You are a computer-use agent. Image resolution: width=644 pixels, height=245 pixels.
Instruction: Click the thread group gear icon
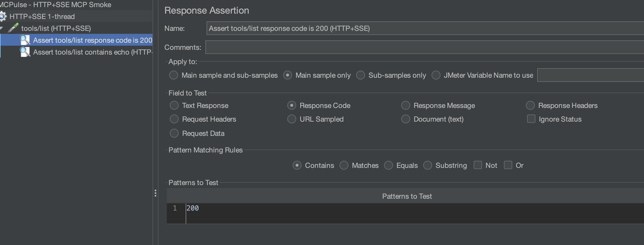[3, 16]
